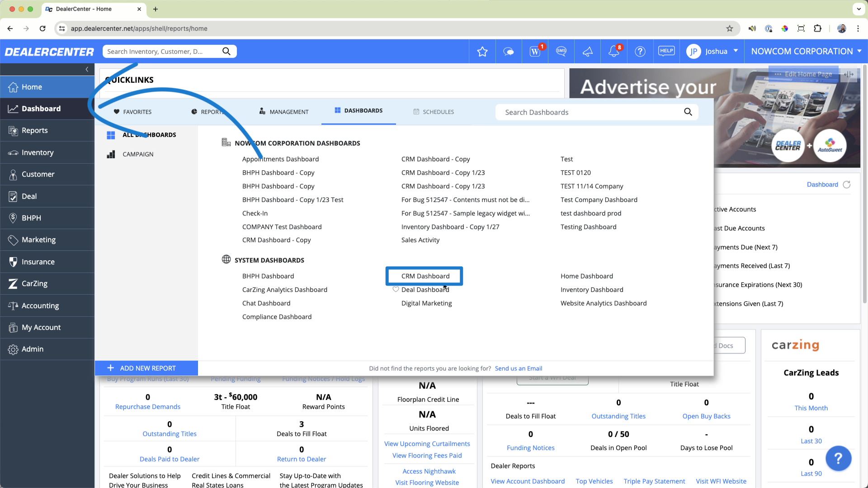Open CarZing in the sidebar
This screenshot has width=868, height=488.
[47, 284]
